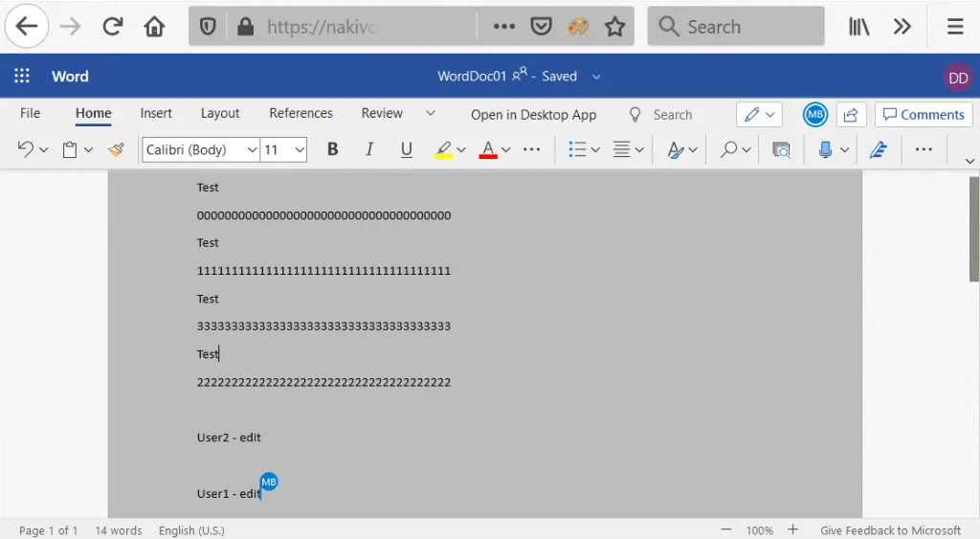The width and height of the screenshot is (980, 539).
Task: Open the Word app launcher grid
Action: point(22,77)
